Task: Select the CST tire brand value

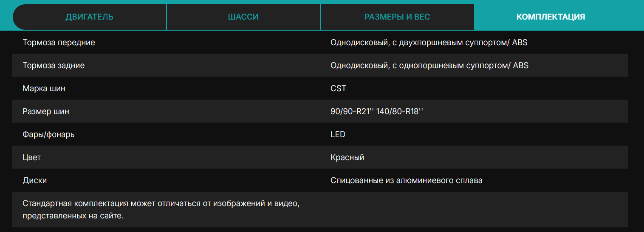Action: (338, 89)
